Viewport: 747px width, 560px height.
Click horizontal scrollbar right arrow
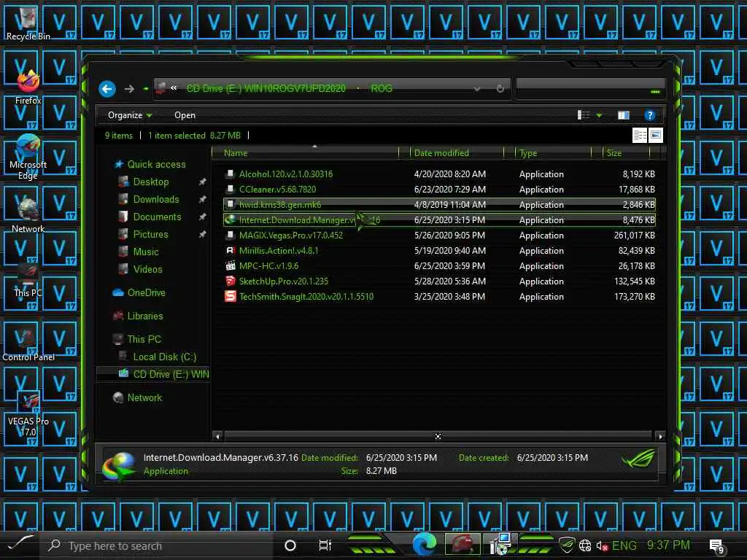pos(659,436)
